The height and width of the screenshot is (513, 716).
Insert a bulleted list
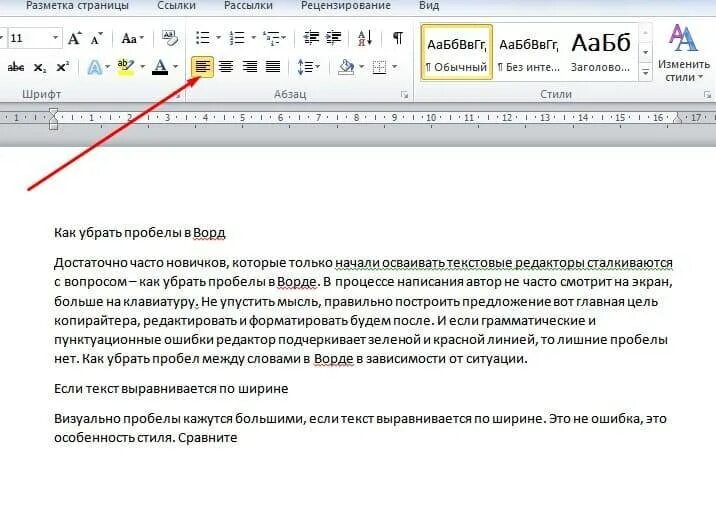[203, 38]
